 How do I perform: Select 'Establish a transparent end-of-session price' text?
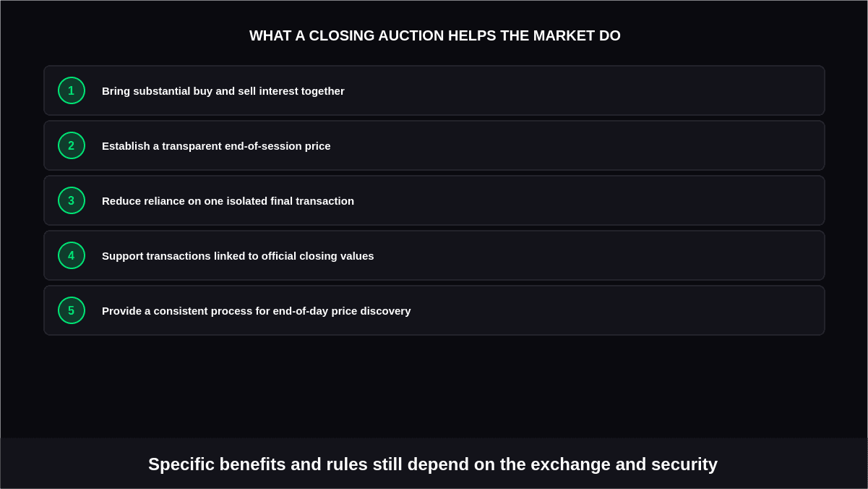click(x=216, y=146)
